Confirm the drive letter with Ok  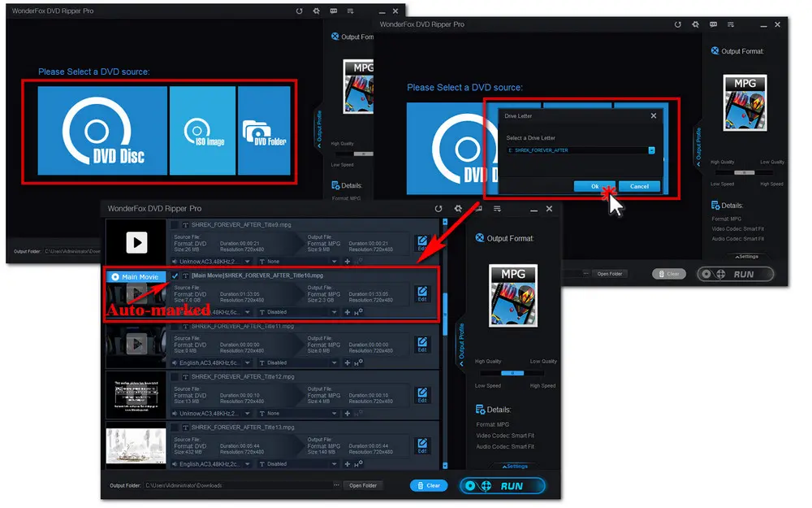click(594, 187)
